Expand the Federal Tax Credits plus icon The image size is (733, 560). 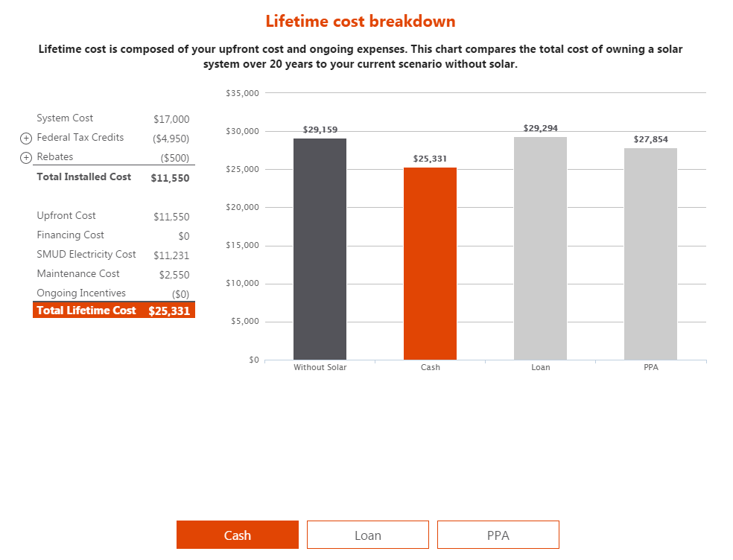point(26,139)
